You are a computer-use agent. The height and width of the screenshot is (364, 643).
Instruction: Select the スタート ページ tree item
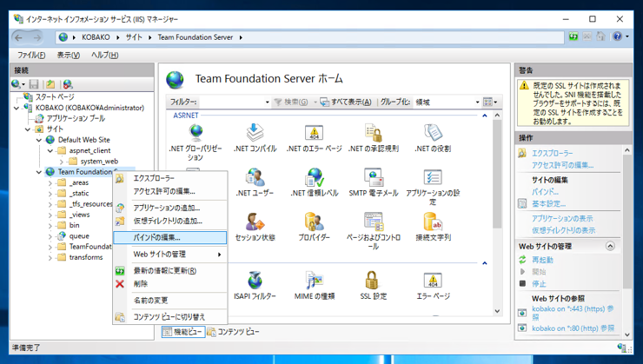(55, 97)
